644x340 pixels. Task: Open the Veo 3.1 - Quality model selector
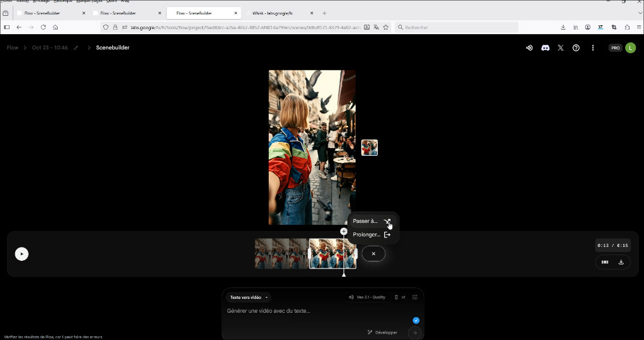point(367,298)
